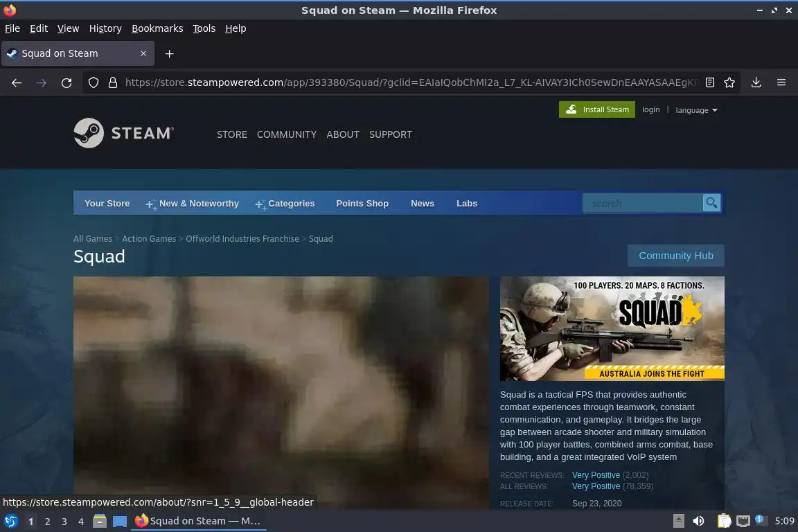Open the Bookmarks menu

(157, 28)
